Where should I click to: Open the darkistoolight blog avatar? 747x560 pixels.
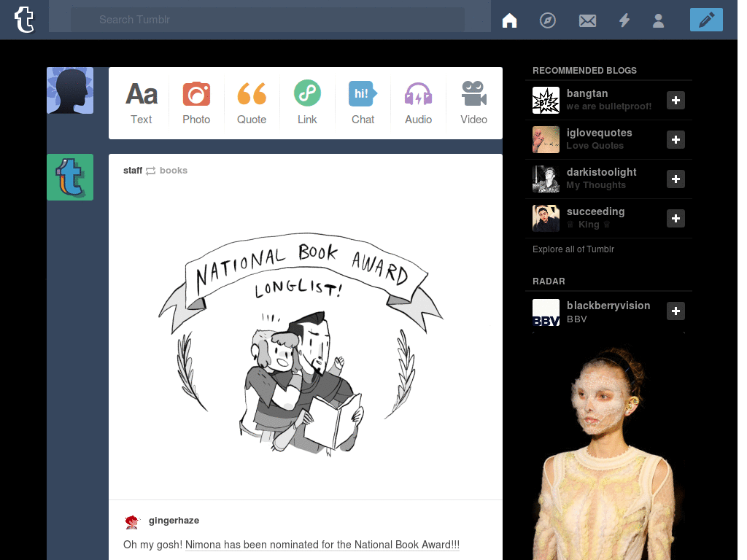(546, 179)
